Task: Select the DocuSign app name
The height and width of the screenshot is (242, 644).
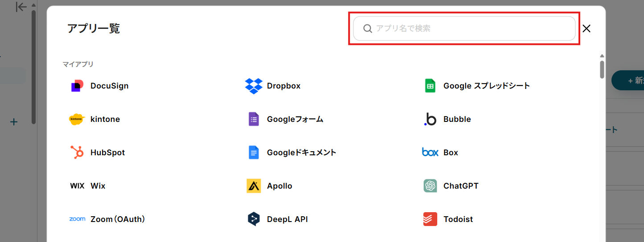Action: (x=110, y=86)
